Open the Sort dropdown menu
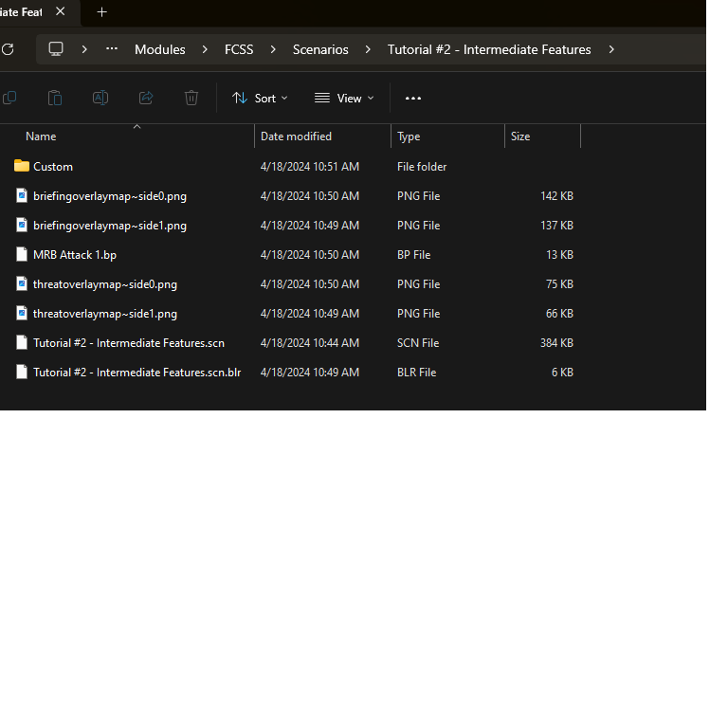This screenshot has width=728, height=728. tap(260, 98)
